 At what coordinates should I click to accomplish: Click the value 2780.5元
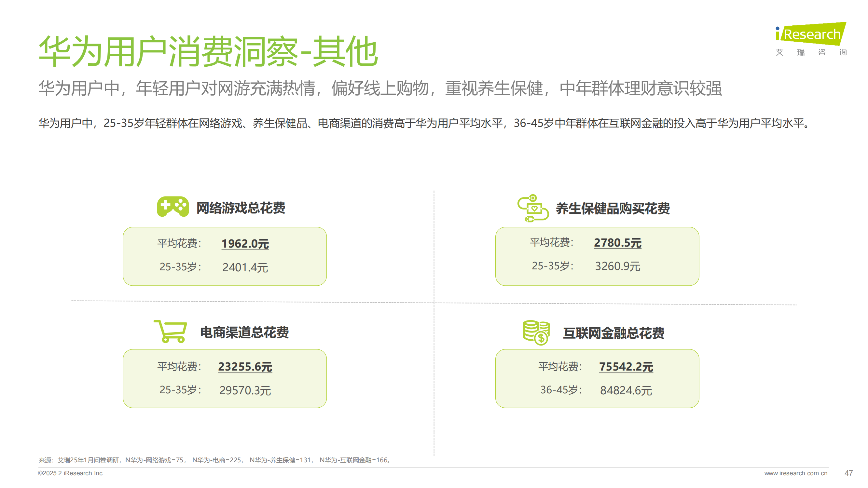coord(617,243)
